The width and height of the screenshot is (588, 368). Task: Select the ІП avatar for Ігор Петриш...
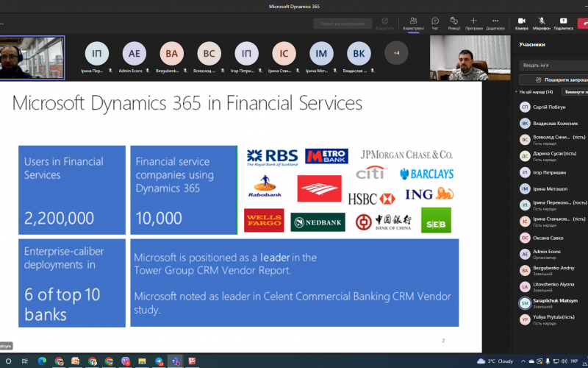pyautogui.click(x=246, y=54)
